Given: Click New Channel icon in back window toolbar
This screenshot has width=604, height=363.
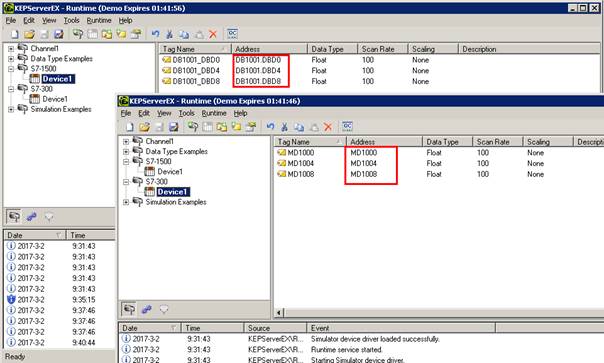Looking at the screenshot, I should pos(78,34).
